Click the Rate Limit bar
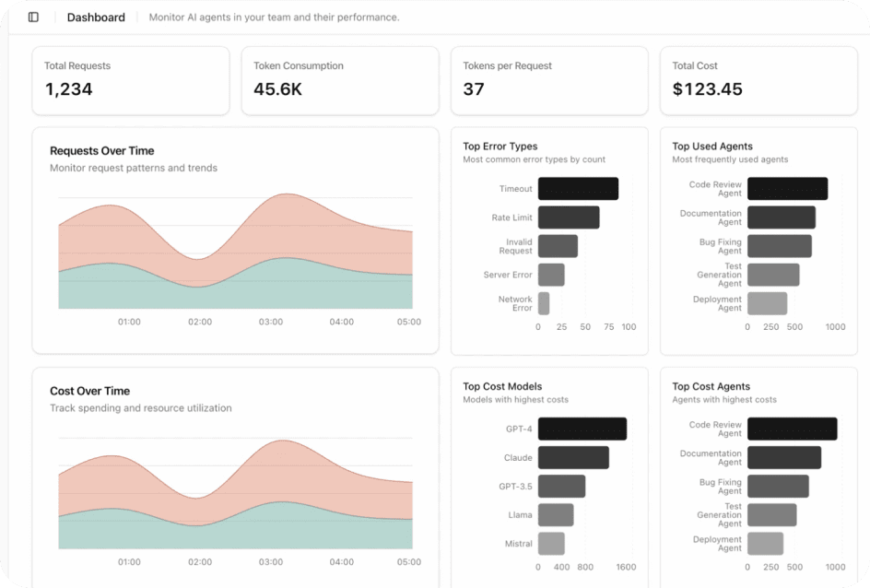Image resolution: width=870 pixels, height=588 pixels. pos(568,218)
